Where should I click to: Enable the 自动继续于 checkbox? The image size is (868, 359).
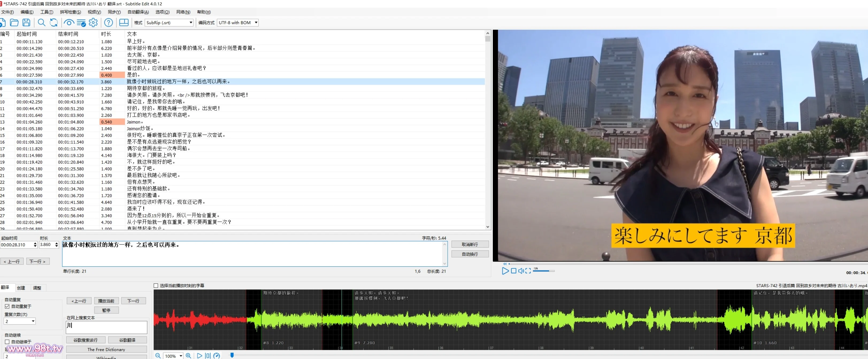(7, 342)
